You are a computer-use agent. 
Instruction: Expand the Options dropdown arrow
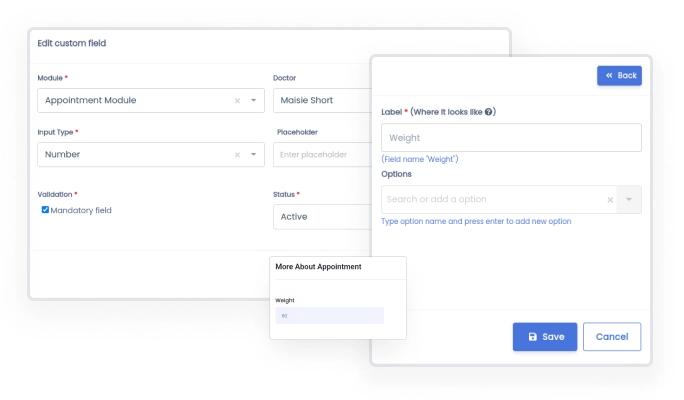click(629, 200)
